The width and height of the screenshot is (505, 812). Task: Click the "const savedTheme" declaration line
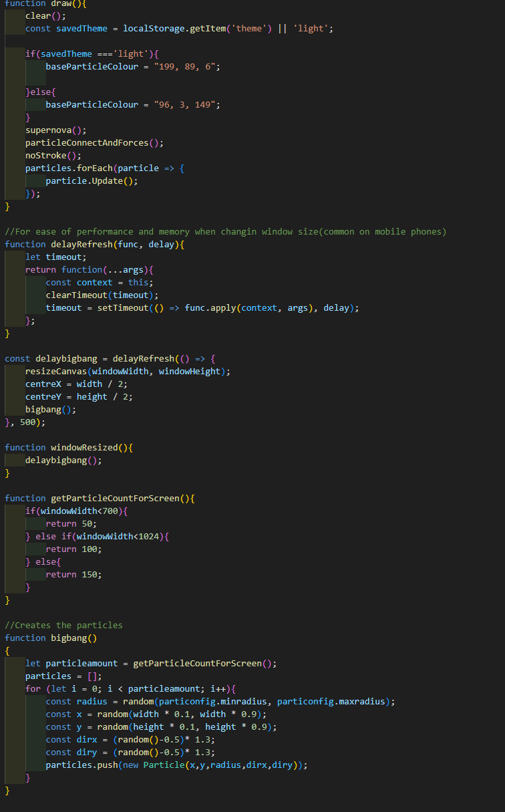pos(179,29)
